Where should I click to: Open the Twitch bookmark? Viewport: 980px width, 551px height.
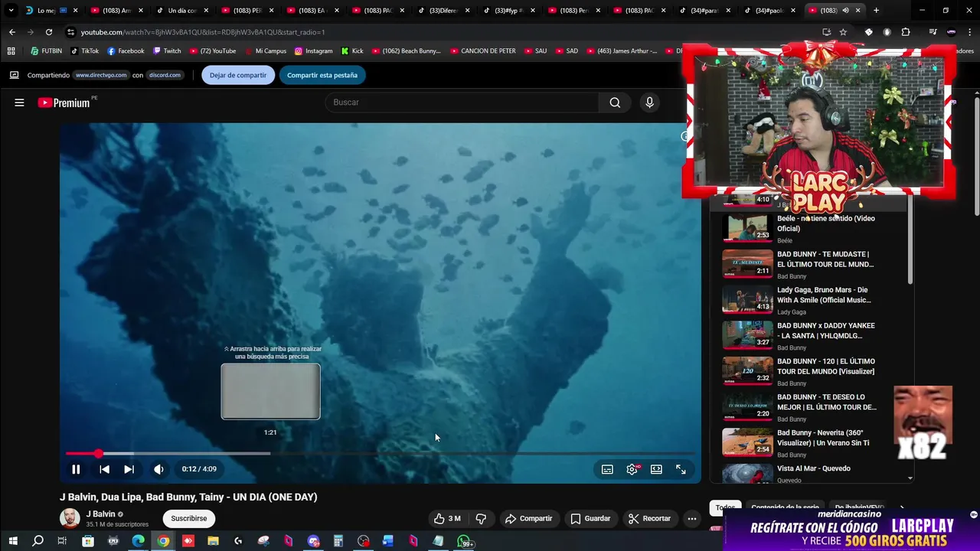pyautogui.click(x=167, y=51)
